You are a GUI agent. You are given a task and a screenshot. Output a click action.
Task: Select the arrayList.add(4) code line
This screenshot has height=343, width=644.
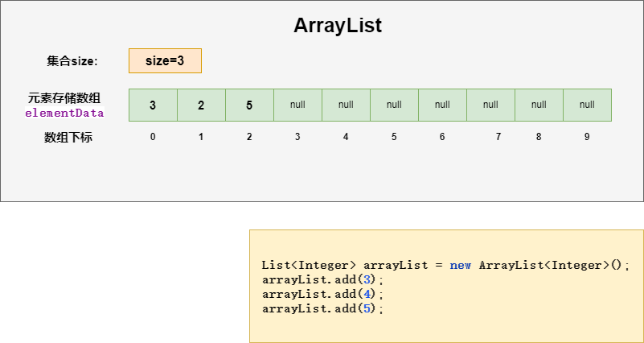point(322,295)
